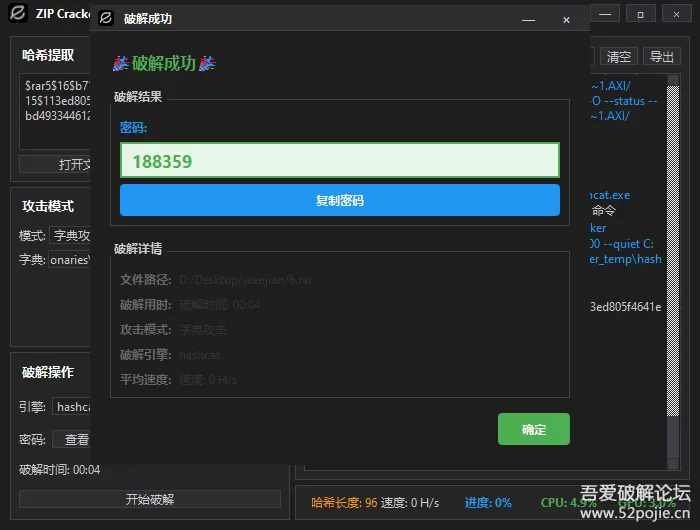The width and height of the screenshot is (700, 530).
Task: Clear the log with 清空 button
Action: 619,57
